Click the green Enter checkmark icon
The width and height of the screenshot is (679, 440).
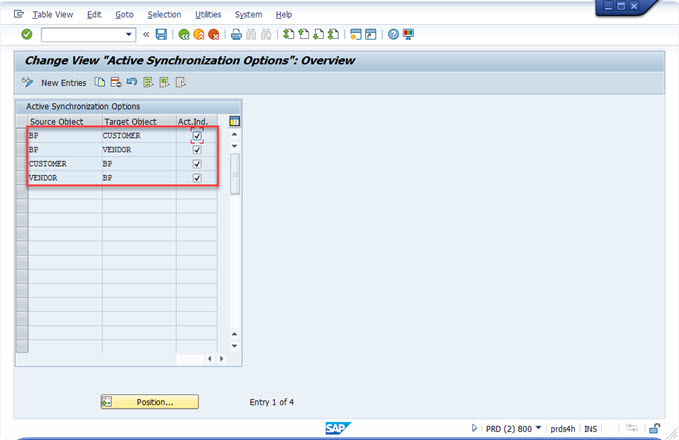[27, 34]
